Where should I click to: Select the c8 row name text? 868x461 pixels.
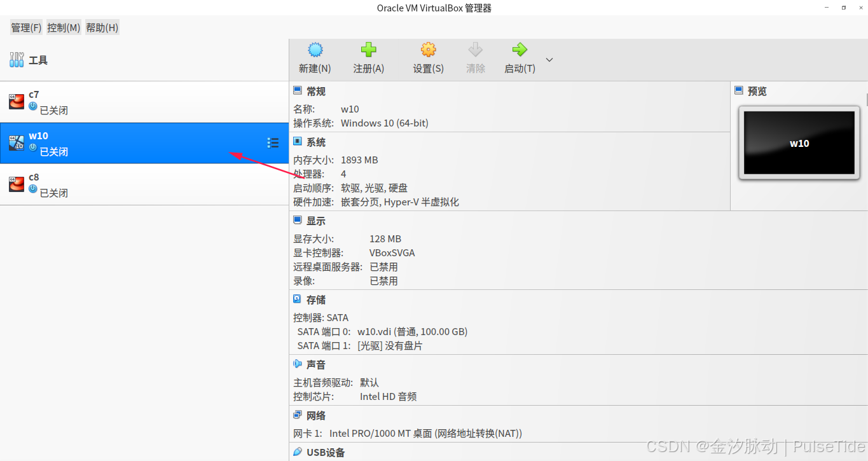tap(34, 177)
